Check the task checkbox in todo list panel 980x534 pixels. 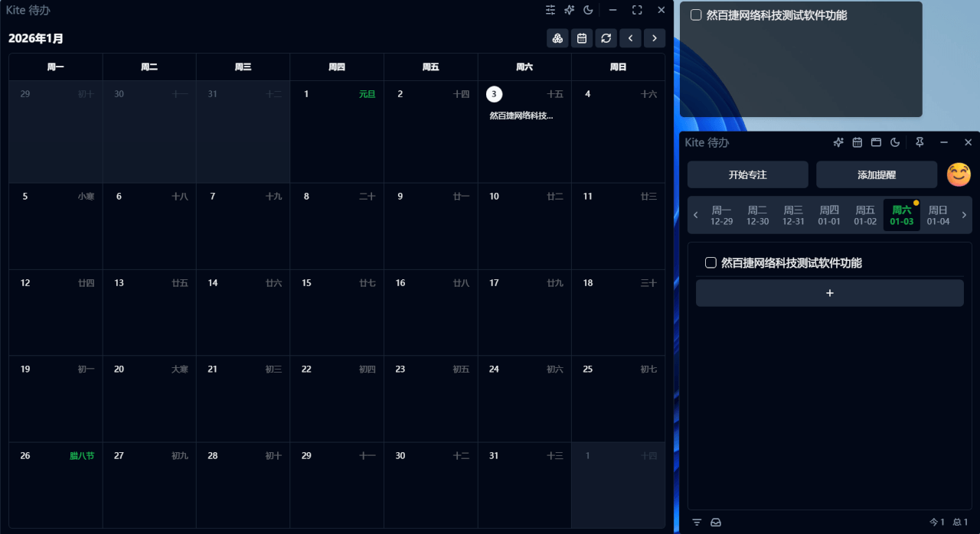click(x=710, y=263)
